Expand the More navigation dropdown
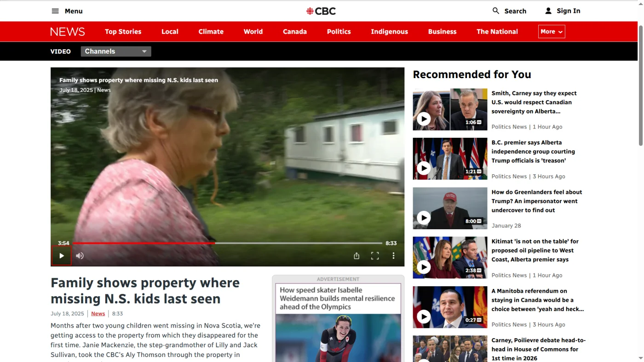This screenshot has height=362, width=644. pos(552,32)
